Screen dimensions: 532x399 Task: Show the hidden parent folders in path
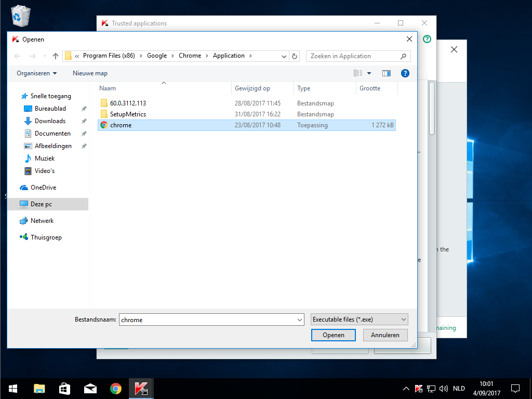77,56
